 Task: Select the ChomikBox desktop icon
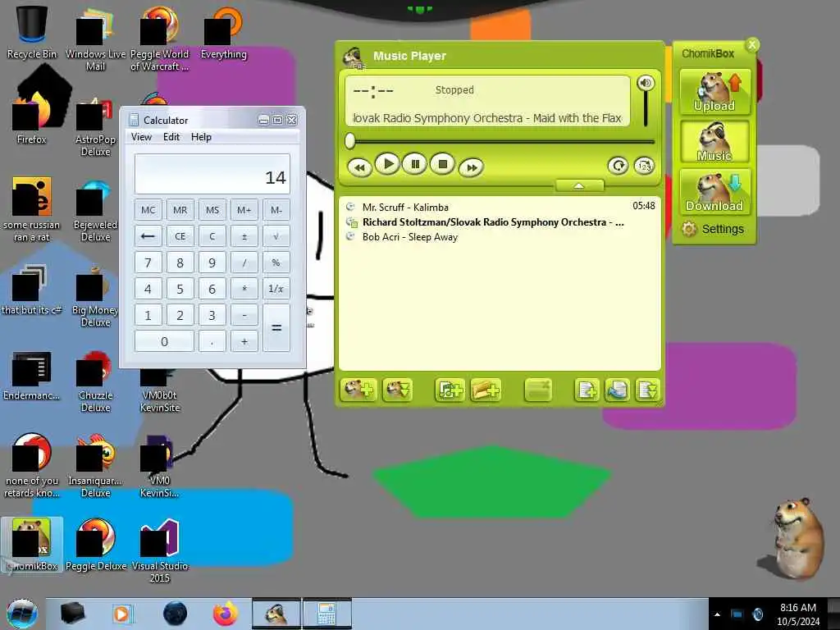(x=32, y=545)
